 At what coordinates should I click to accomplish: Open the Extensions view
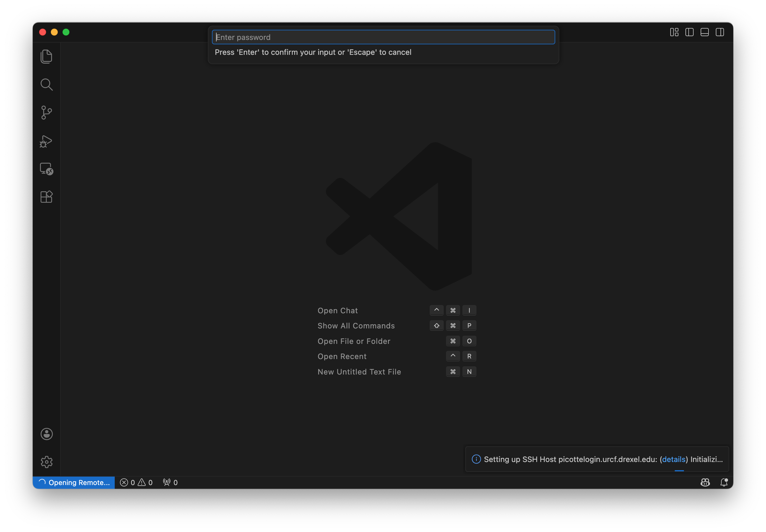(46, 197)
